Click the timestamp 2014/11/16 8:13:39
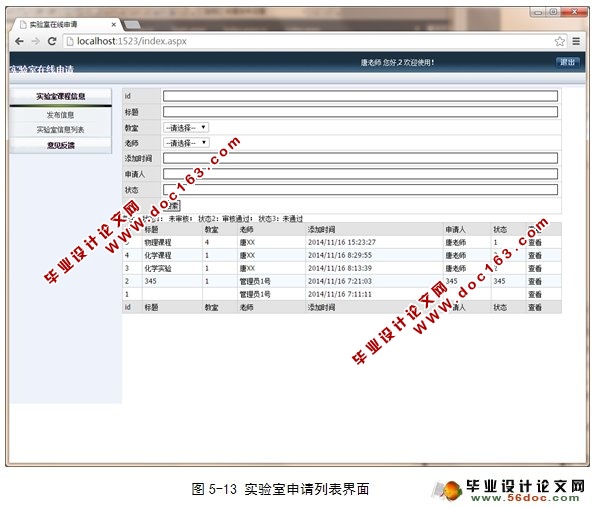This screenshot has width=595, height=508. coord(340,268)
